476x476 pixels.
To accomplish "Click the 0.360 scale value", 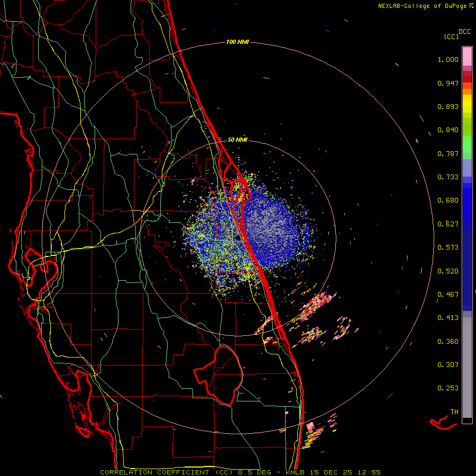I will pyautogui.click(x=448, y=342).
